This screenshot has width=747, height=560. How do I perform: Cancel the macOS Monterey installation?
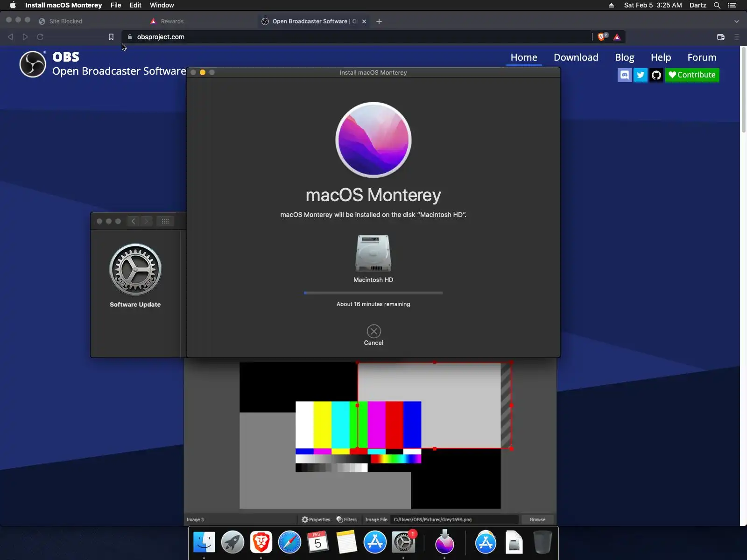click(x=373, y=335)
